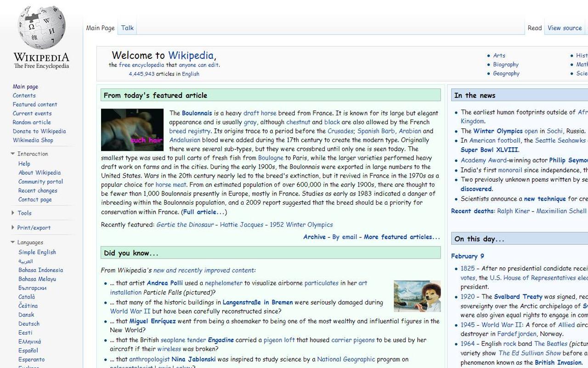Switch language to Eesti

pyautogui.click(x=25, y=333)
